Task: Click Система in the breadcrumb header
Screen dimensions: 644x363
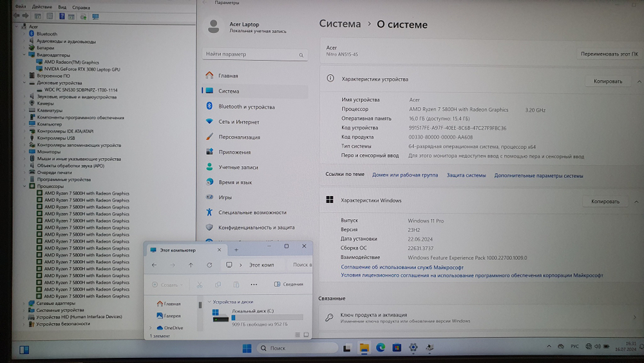Action: 340,24
